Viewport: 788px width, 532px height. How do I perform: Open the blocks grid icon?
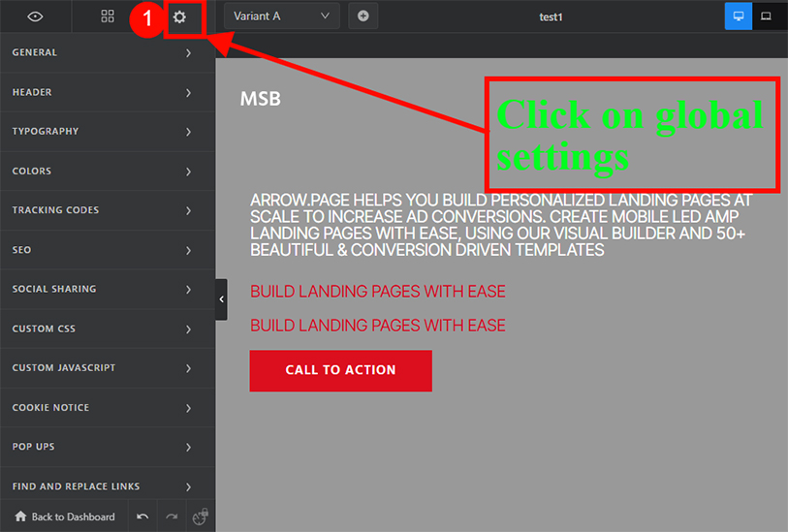[x=108, y=16]
